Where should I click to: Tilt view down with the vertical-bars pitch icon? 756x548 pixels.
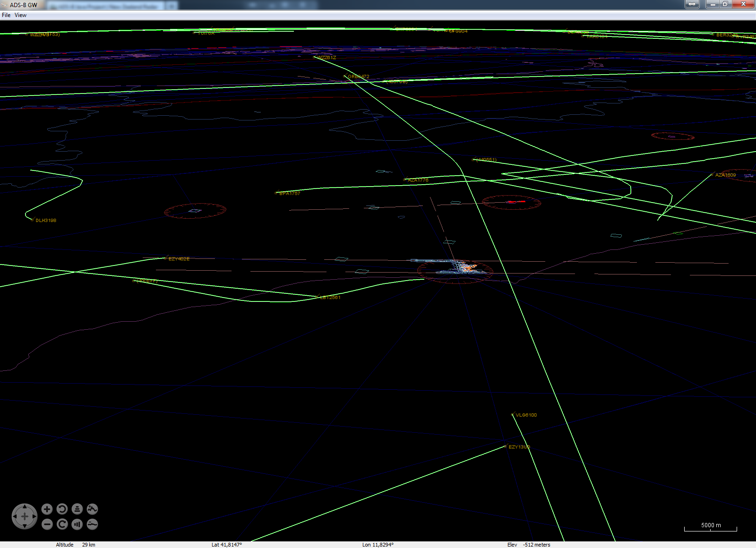pyautogui.click(x=77, y=524)
